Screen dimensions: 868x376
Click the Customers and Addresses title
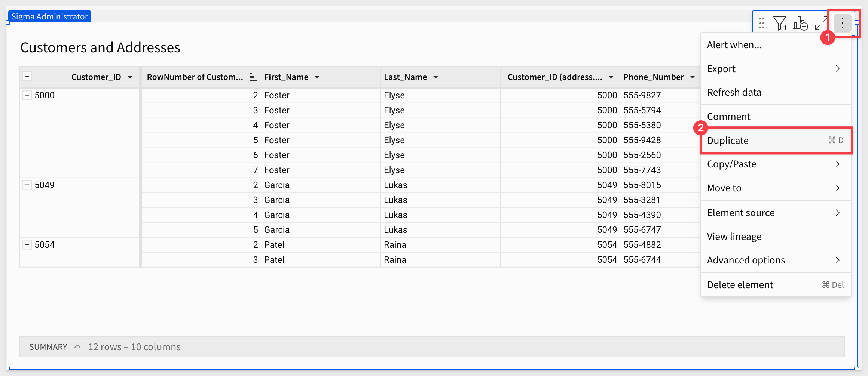coord(100,47)
